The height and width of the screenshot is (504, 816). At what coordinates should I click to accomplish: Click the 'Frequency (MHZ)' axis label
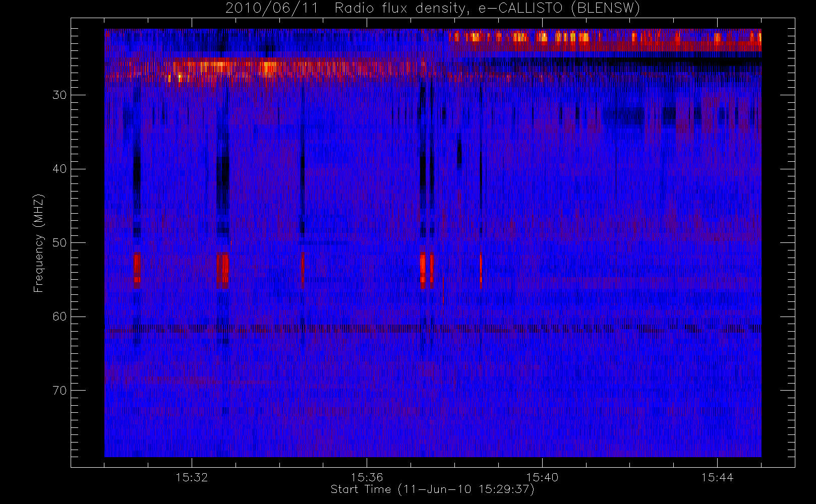coord(39,243)
